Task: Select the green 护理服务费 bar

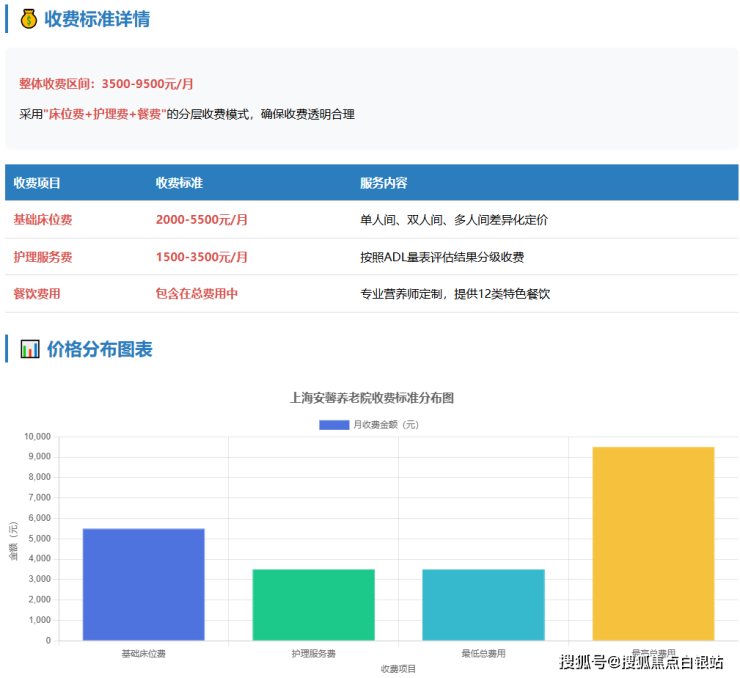Action: click(x=313, y=604)
